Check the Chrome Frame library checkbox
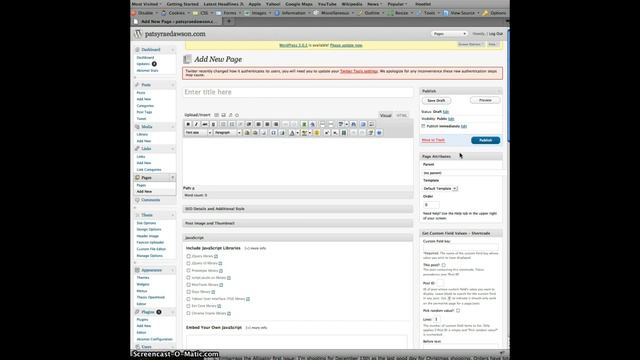 click(x=189, y=313)
